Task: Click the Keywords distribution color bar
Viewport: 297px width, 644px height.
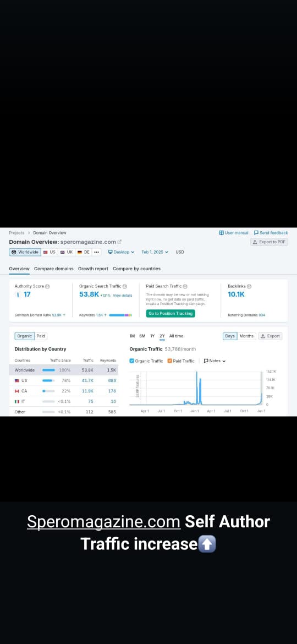Action: click(x=120, y=315)
